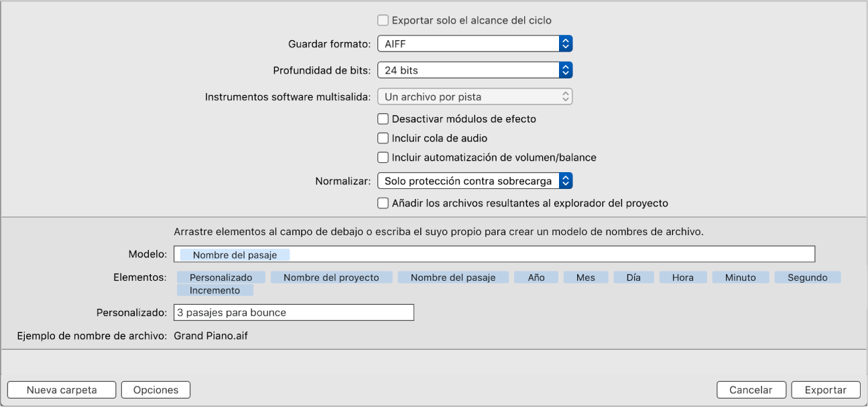Select the "Nombre del proyecto" element
This screenshot has height=408, width=868.
[x=332, y=277]
